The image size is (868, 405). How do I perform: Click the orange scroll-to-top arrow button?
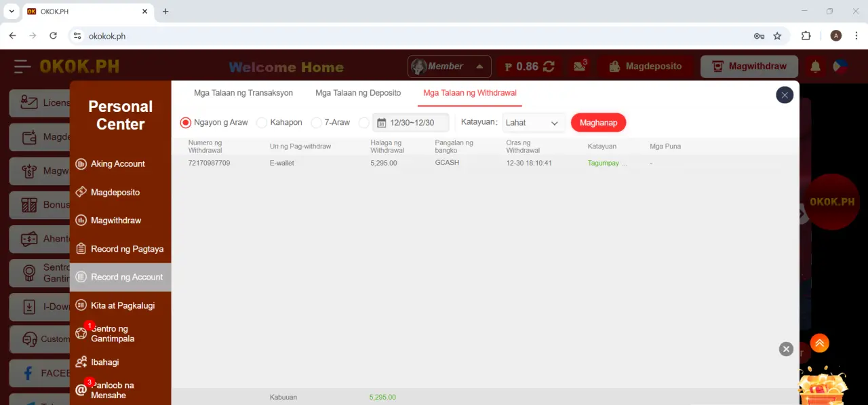tap(819, 343)
